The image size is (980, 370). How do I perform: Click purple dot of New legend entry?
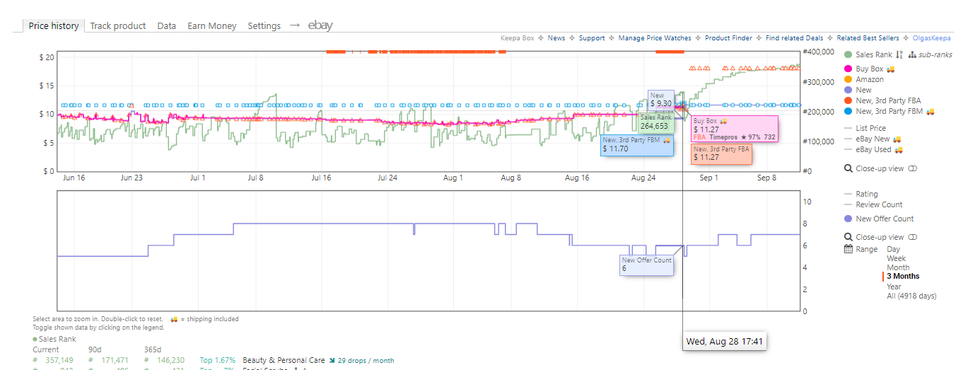point(848,90)
